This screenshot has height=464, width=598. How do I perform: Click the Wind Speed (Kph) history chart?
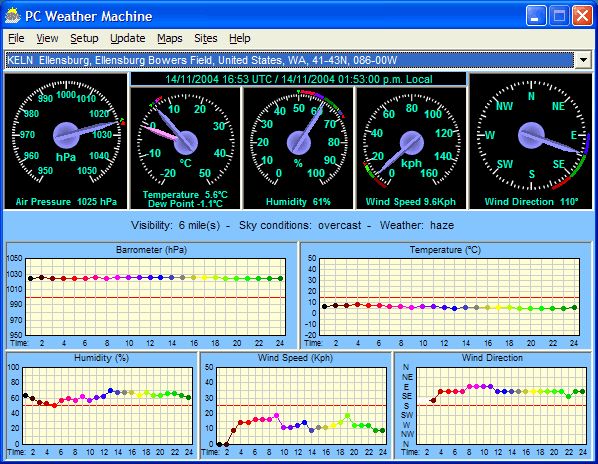(296, 405)
